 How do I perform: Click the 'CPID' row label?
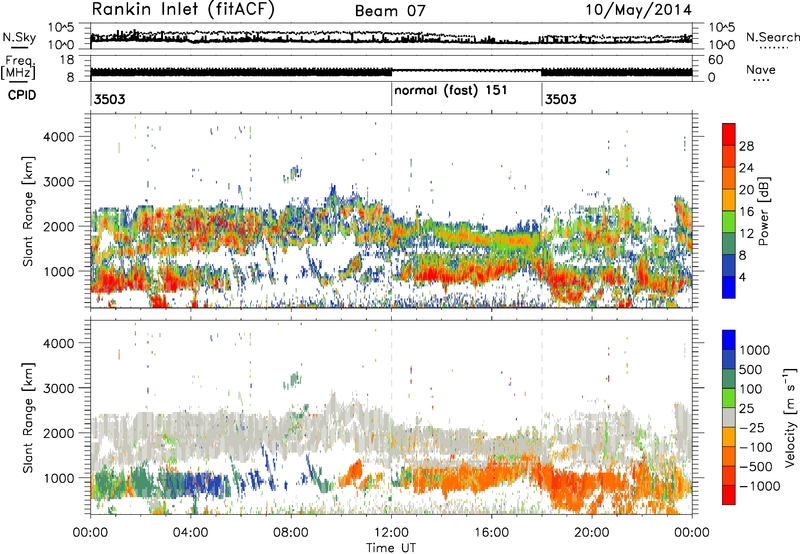(x=22, y=95)
